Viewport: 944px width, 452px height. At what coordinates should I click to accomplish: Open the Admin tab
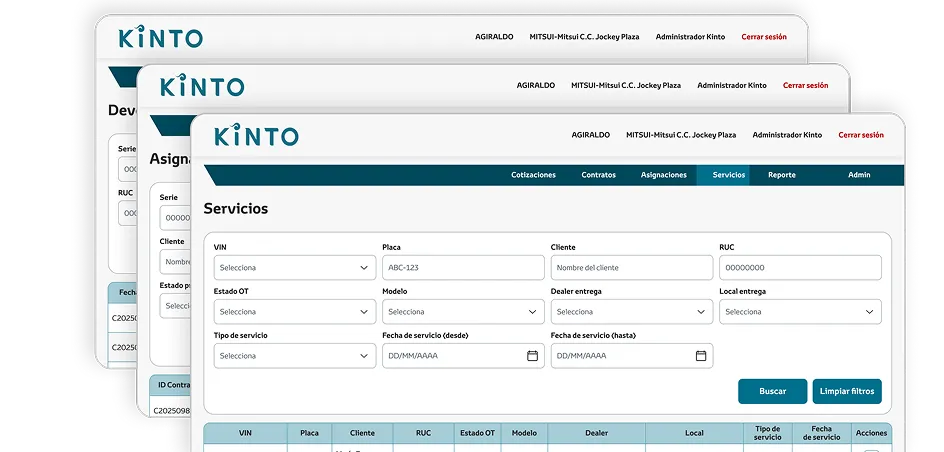point(859,175)
